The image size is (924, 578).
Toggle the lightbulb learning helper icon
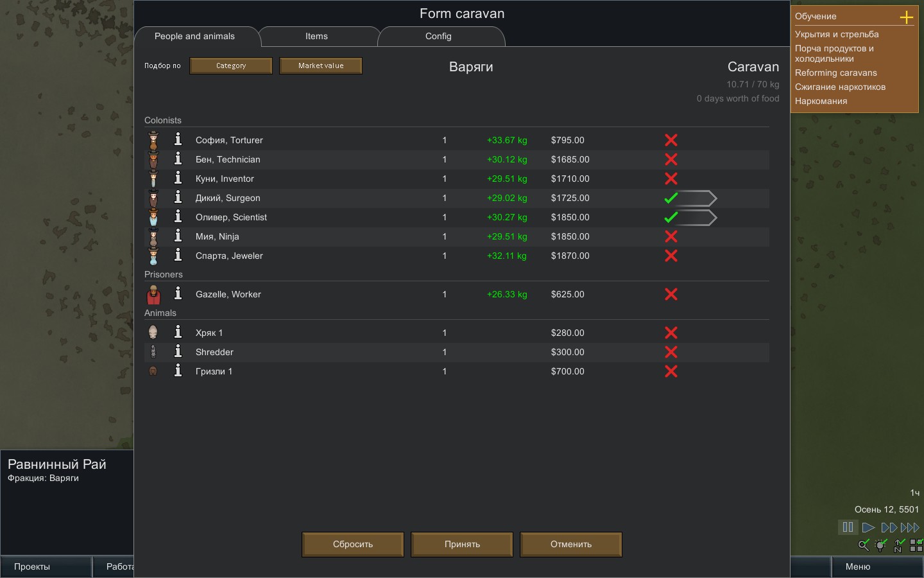click(881, 546)
